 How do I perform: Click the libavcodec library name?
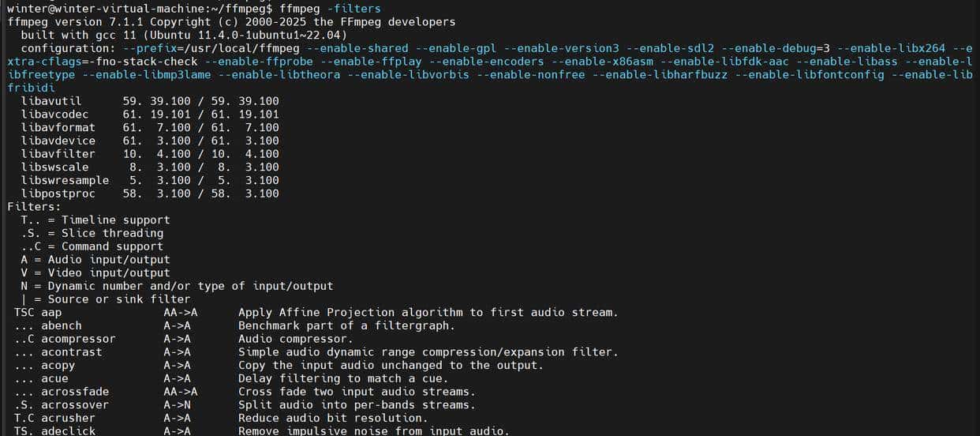click(55, 115)
